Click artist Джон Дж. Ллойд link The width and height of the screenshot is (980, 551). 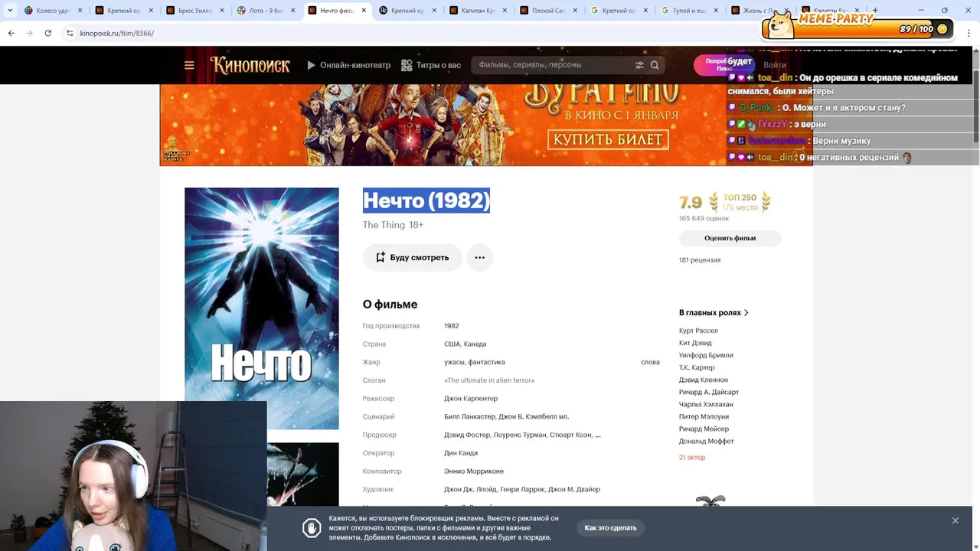[469, 490]
